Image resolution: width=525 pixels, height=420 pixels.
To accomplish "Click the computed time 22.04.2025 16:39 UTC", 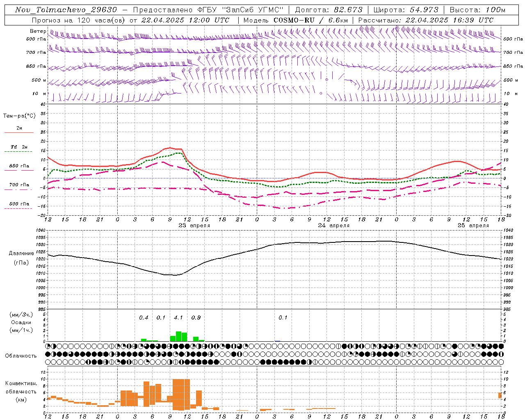I will 450,20.
